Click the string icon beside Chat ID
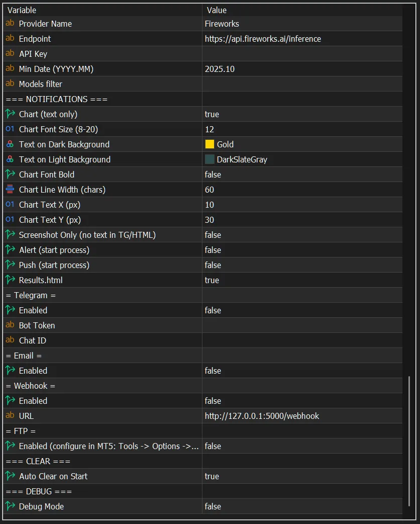Viewport: 420px width, 524px height. (x=10, y=340)
